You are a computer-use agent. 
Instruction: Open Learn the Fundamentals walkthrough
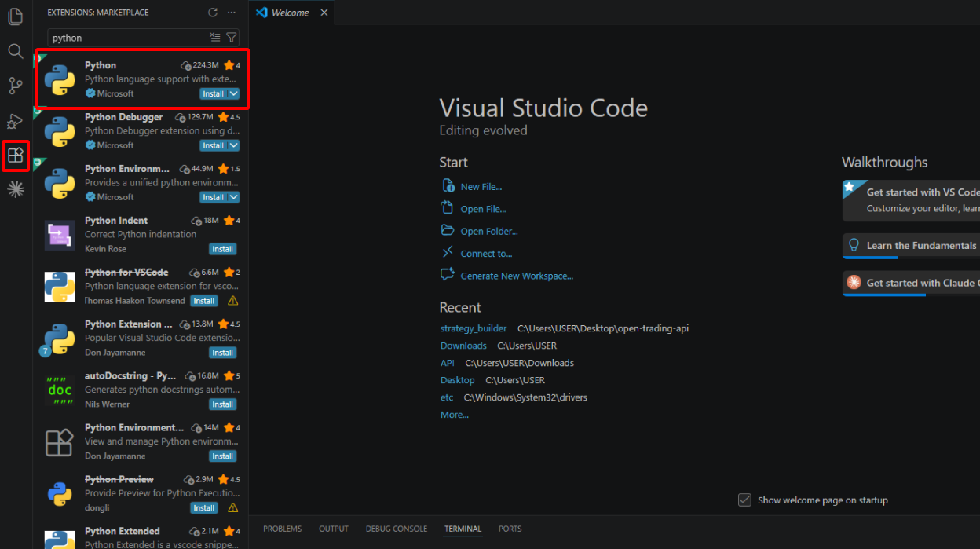(x=911, y=246)
